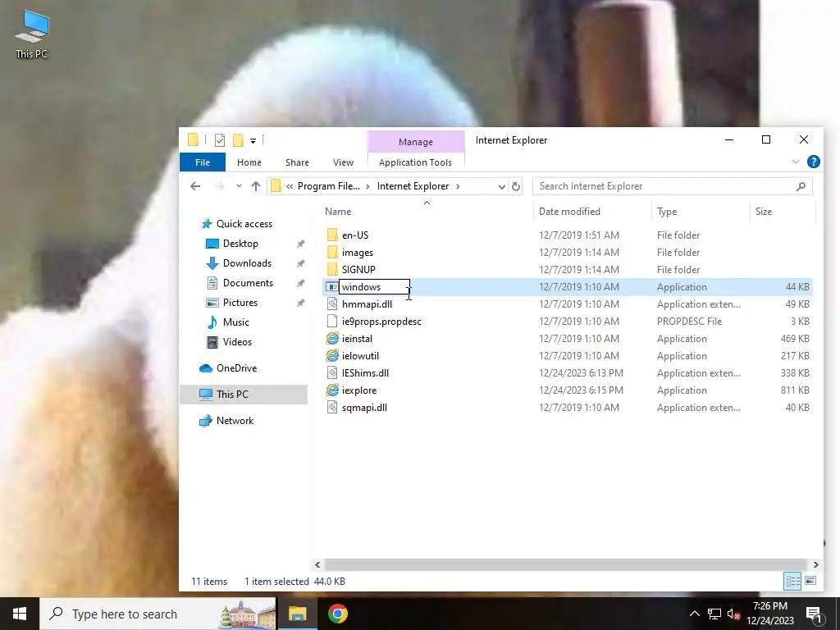Open Help with the blue question icon
The width and height of the screenshot is (840, 630).
point(813,162)
